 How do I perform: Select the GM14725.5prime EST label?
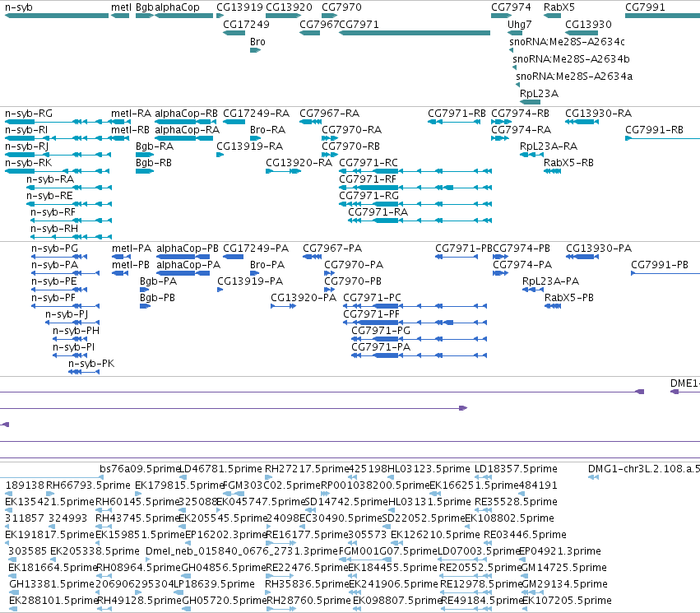(564, 568)
